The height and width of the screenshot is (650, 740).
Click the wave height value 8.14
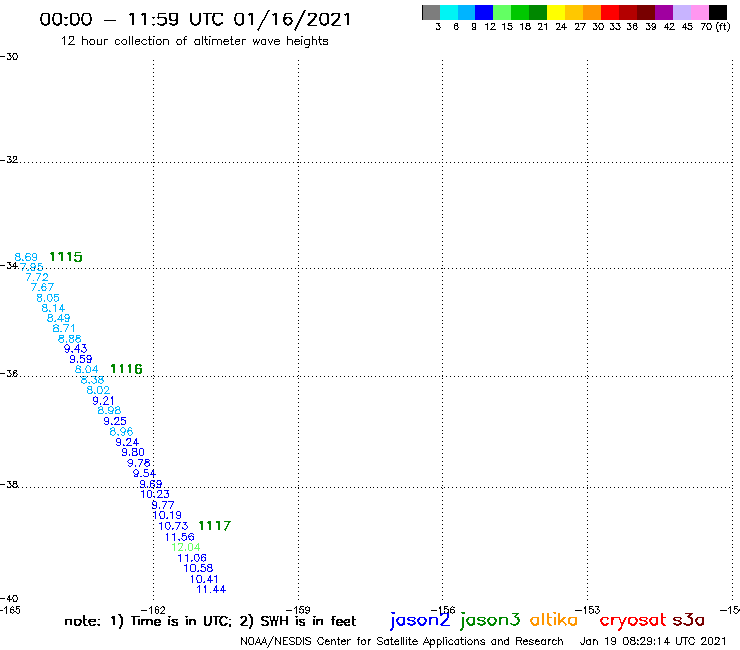tap(53, 308)
